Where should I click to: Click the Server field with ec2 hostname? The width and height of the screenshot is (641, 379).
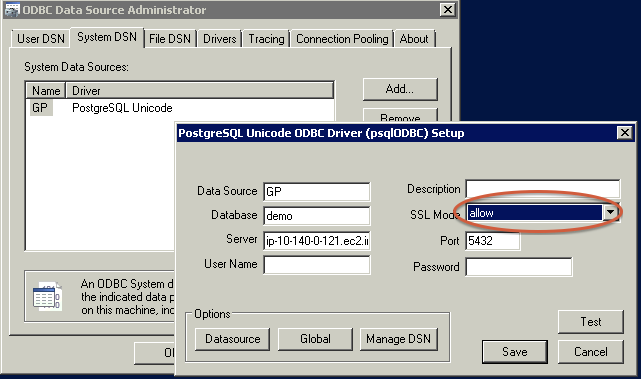coord(317,240)
